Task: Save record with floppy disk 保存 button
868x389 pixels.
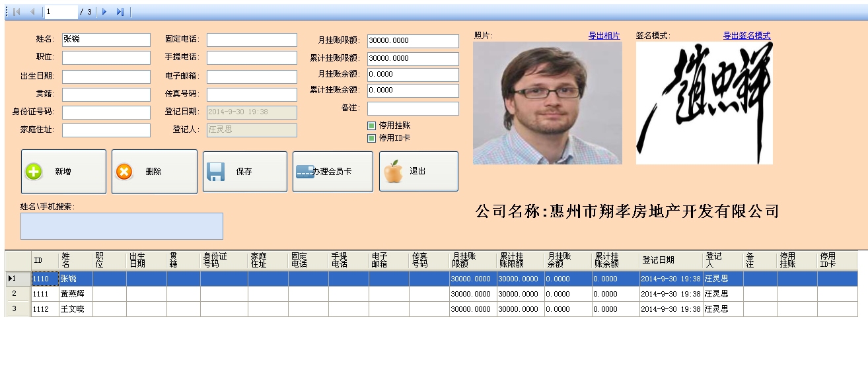Action: pyautogui.click(x=244, y=172)
